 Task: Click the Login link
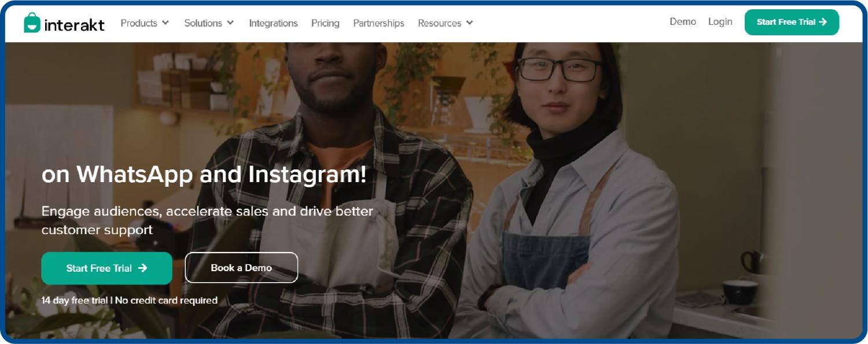720,21
